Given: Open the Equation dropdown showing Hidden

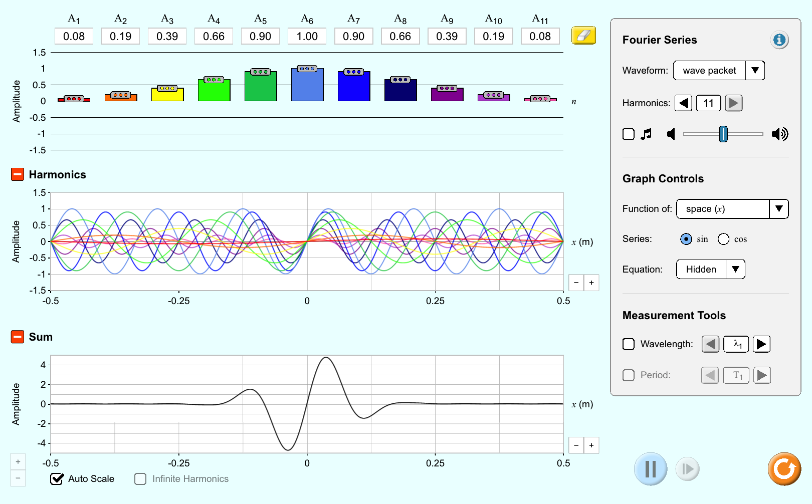Looking at the screenshot, I should click(711, 270).
